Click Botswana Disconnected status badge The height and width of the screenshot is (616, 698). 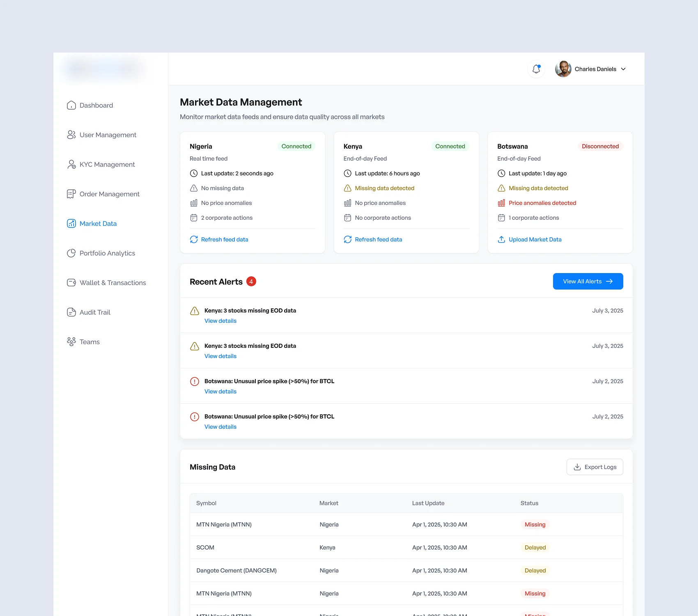coord(600,146)
